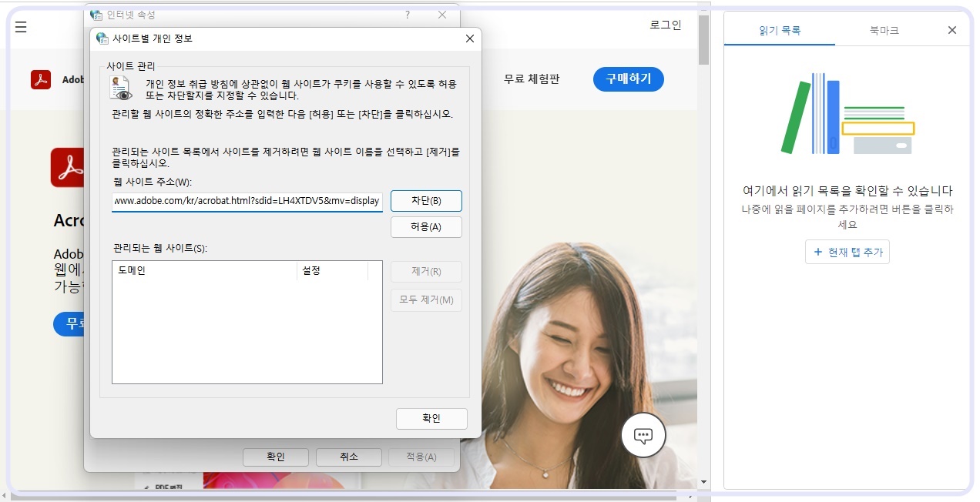This screenshot has height=502, width=980.
Task: Close the 인터넷 속성 window
Action: click(x=441, y=15)
